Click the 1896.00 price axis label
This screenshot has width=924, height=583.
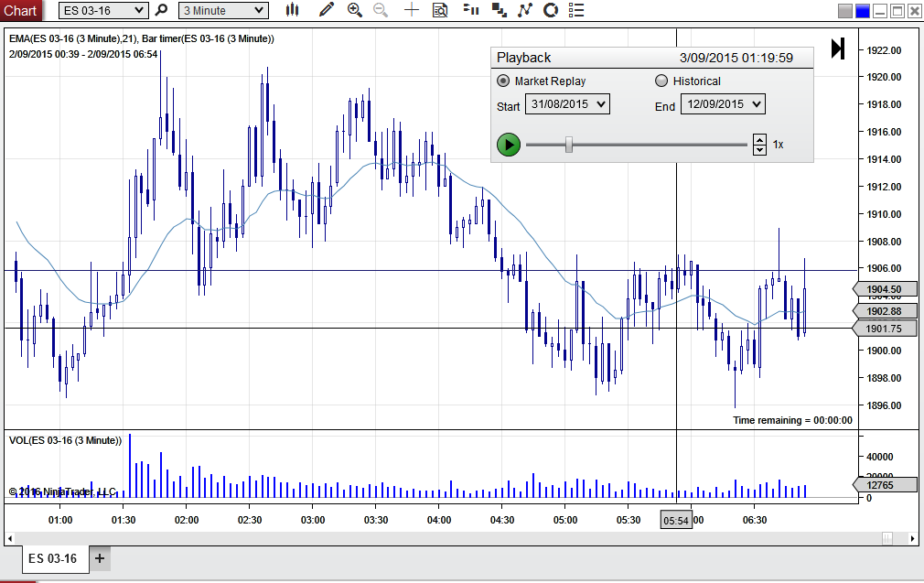tap(884, 405)
